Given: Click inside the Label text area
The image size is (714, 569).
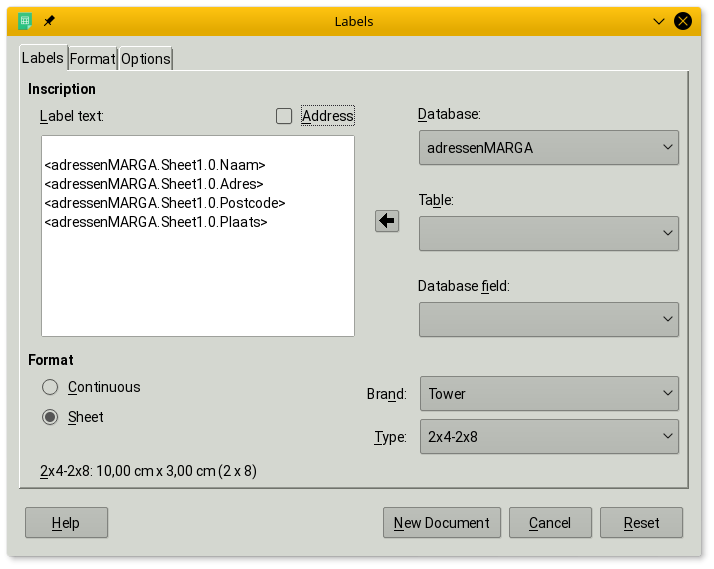Looking at the screenshot, I should tap(198, 280).
